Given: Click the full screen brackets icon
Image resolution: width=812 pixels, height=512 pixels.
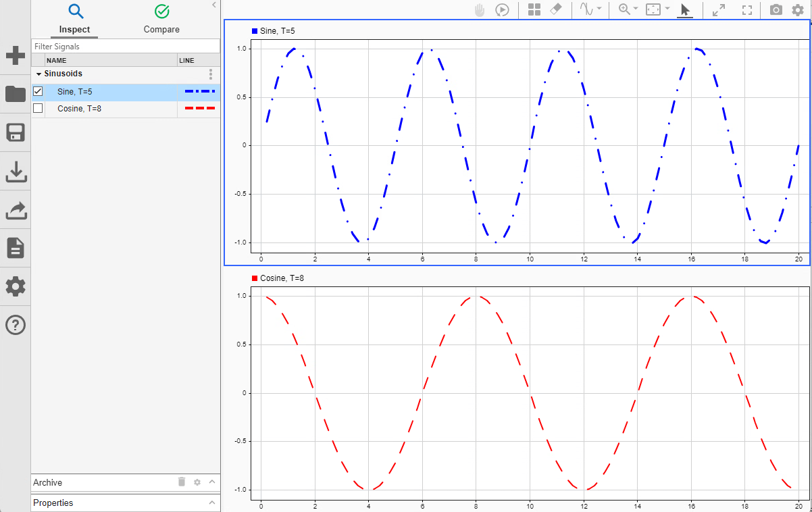Looking at the screenshot, I should (x=747, y=9).
